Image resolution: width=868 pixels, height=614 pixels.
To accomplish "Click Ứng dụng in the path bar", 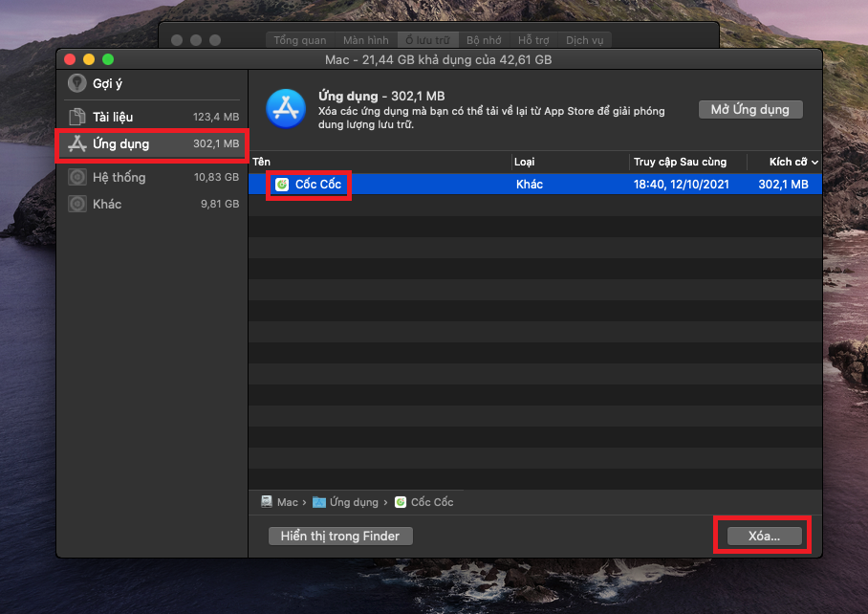I will coord(354,502).
